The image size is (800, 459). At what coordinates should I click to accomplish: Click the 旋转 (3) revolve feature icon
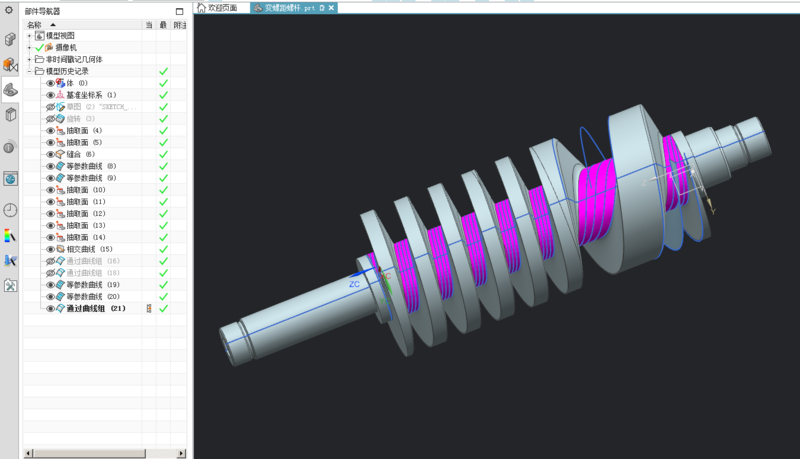pyautogui.click(x=60, y=118)
